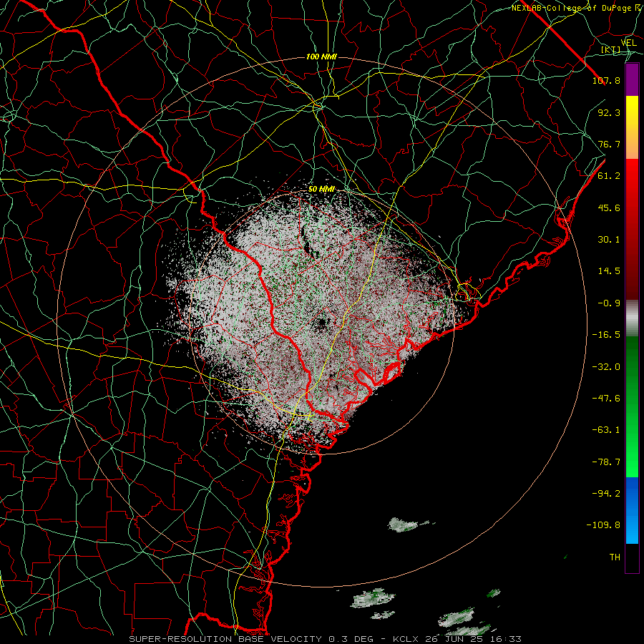Click the 76.7 value on the velocity scale
Image resolution: width=644 pixels, height=644 pixels.
coord(609,144)
